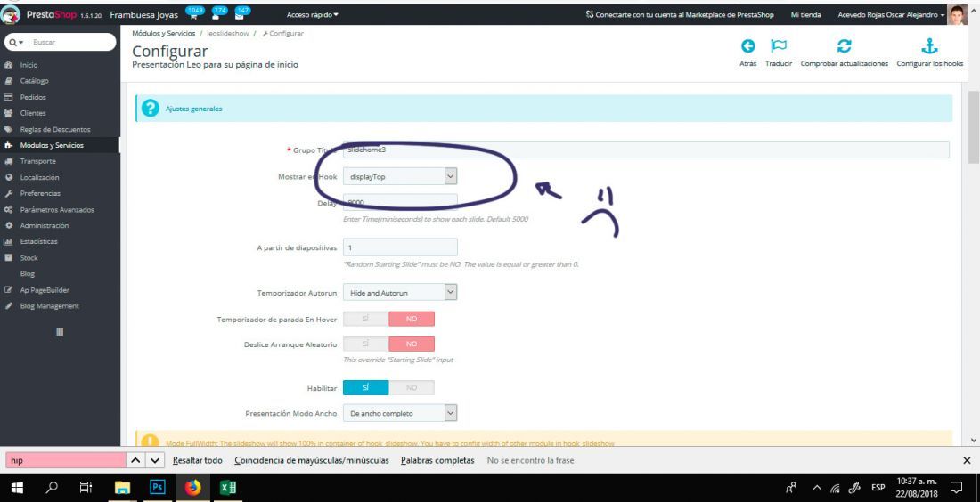Image resolution: width=980 pixels, height=502 pixels.
Task: Show hidden system tray icons
Action: [x=817, y=488]
